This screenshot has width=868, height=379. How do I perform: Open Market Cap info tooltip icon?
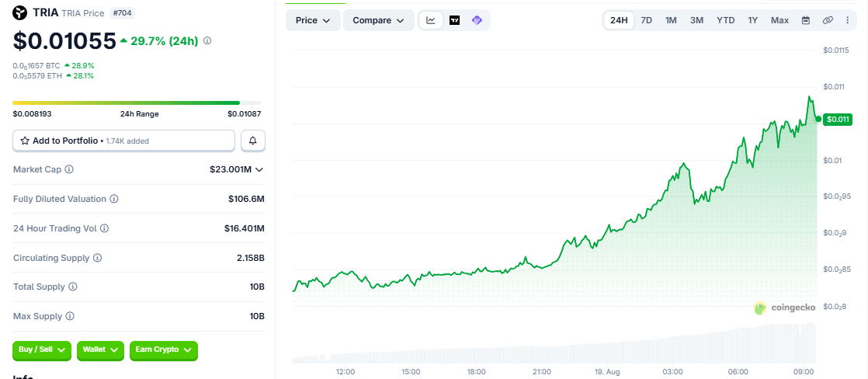69,169
